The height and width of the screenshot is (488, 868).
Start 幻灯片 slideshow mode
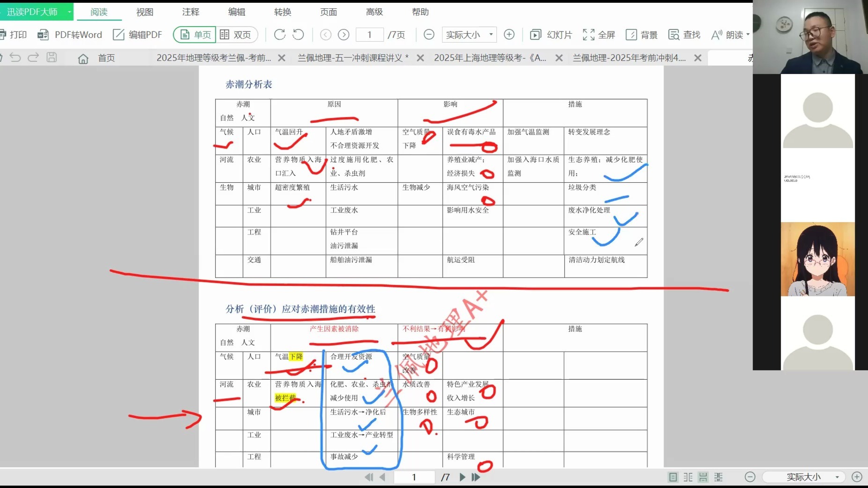pos(551,35)
